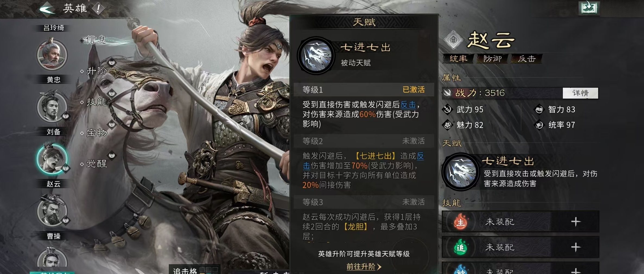
Task: Add a skill to the 追 slot
Action: coord(576,247)
